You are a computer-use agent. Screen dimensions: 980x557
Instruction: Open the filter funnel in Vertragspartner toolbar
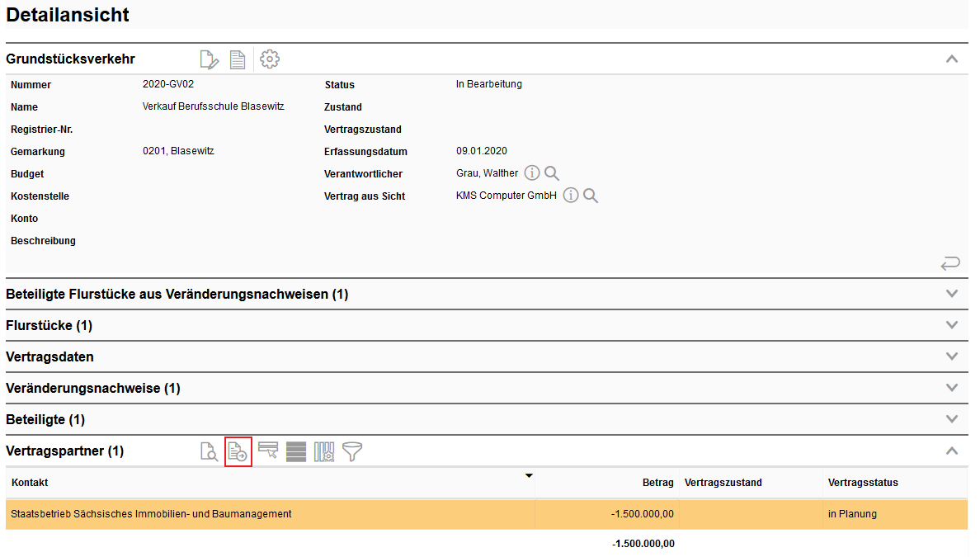pyautogui.click(x=352, y=451)
